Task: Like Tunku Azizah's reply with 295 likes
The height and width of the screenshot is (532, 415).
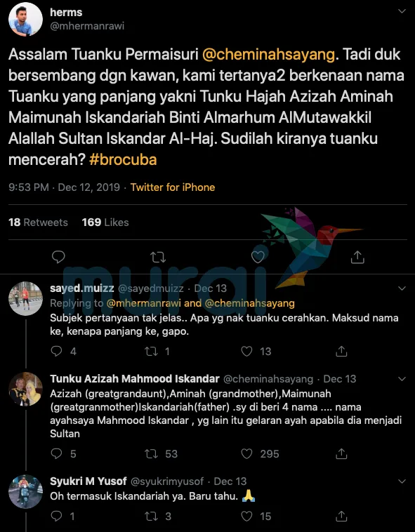Action: [x=246, y=453]
